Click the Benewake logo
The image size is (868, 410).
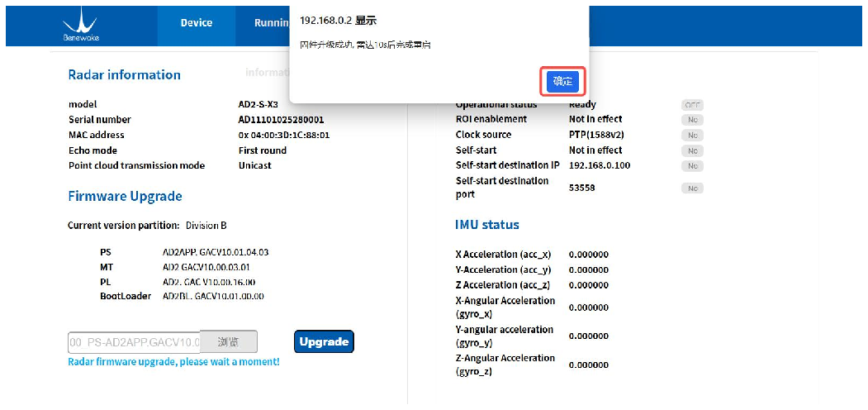(81, 25)
